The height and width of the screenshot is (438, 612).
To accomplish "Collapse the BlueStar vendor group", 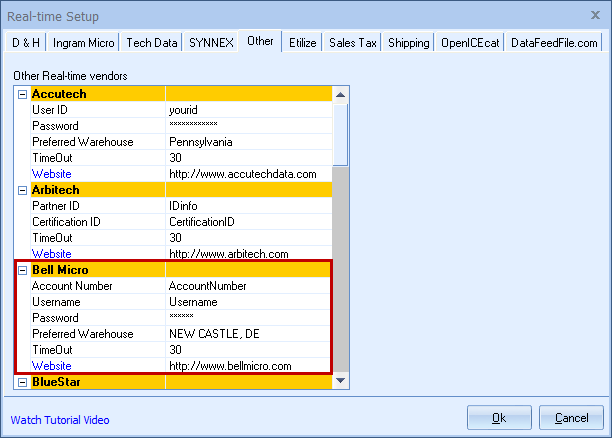I will point(23,382).
